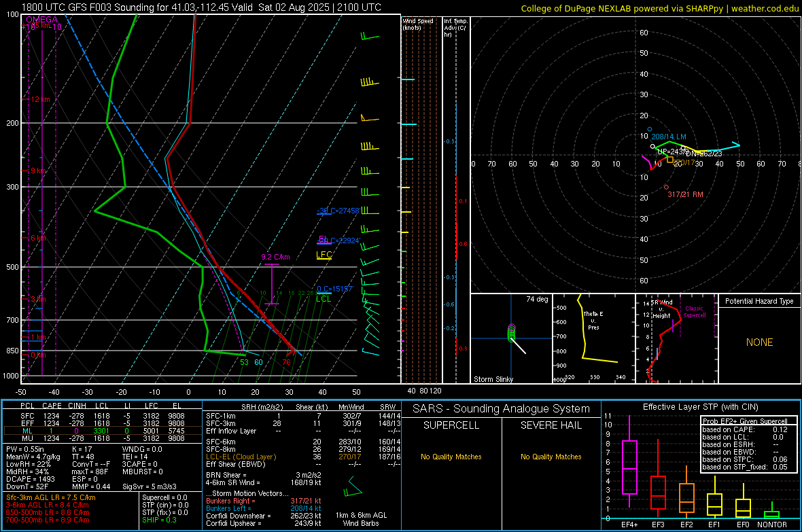Click 'No Quality Matches' under SEVERE HAIL
The height and width of the screenshot is (532, 802).
[551, 457]
